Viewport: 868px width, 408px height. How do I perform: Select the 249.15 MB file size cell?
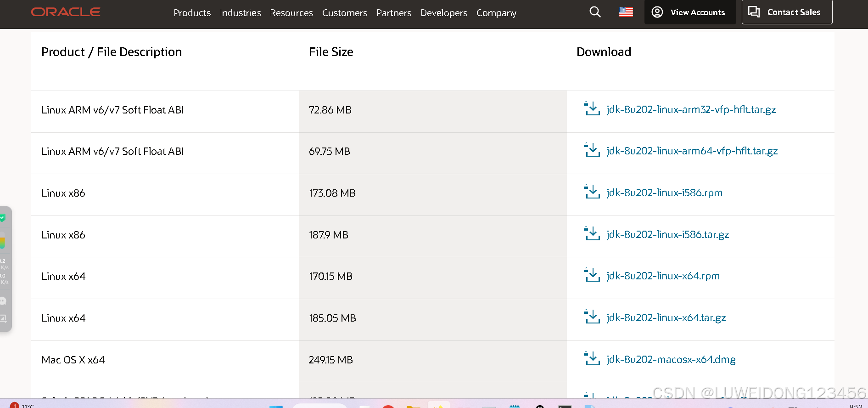point(433,362)
